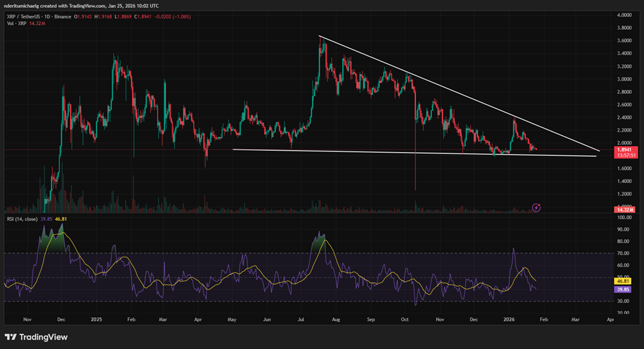The width and height of the screenshot is (644, 349).
Task: Click the yellow 46.81 badge on RSI axis
Action: pos(623,281)
